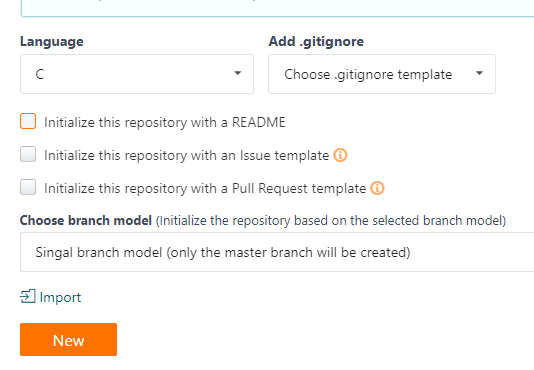Click the "Initialize this repository with a README" label
The image size is (534, 370).
[165, 122]
